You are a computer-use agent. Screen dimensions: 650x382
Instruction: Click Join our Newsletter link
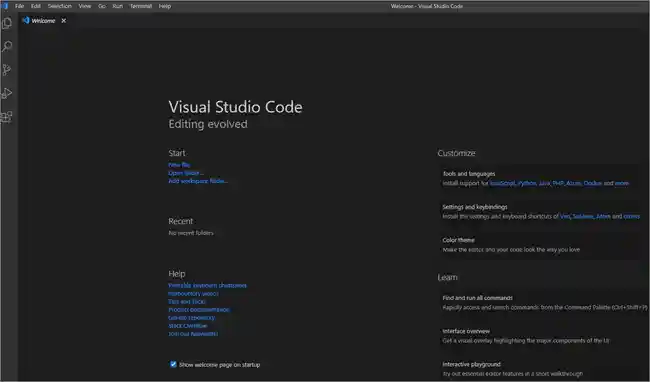click(x=193, y=334)
